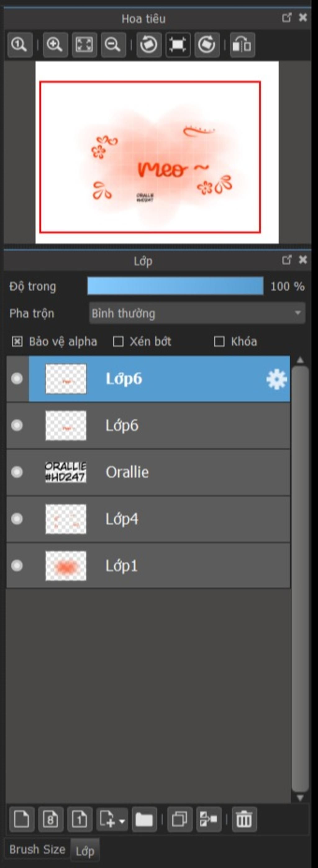
Task: Duplicate the current layer
Action: [x=180, y=819]
